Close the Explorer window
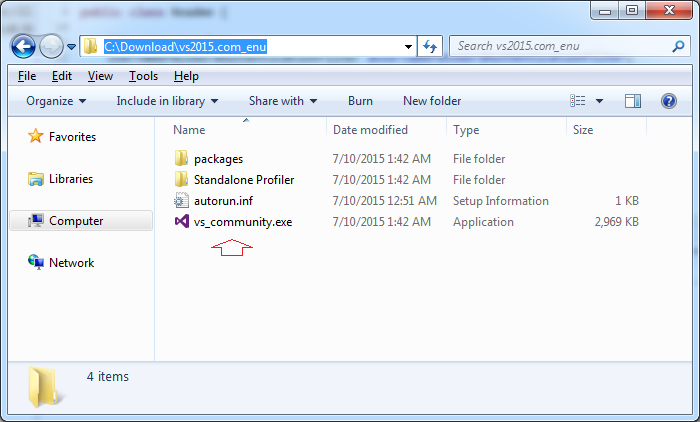This screenshot has height=422, width=700. pos(669,11)
